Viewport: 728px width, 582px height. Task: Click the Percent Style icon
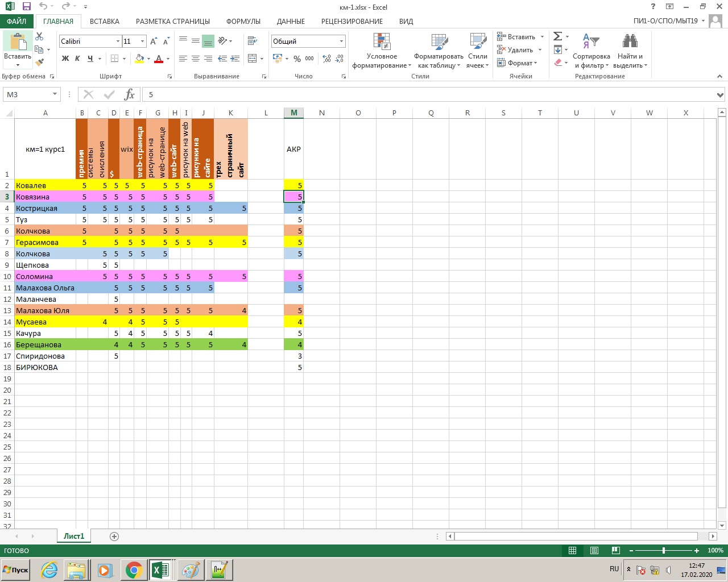click(x=297, y=59)
